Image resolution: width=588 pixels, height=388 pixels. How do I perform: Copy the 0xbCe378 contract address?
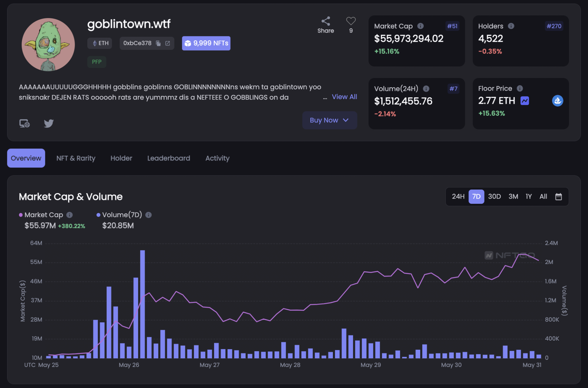158,43
